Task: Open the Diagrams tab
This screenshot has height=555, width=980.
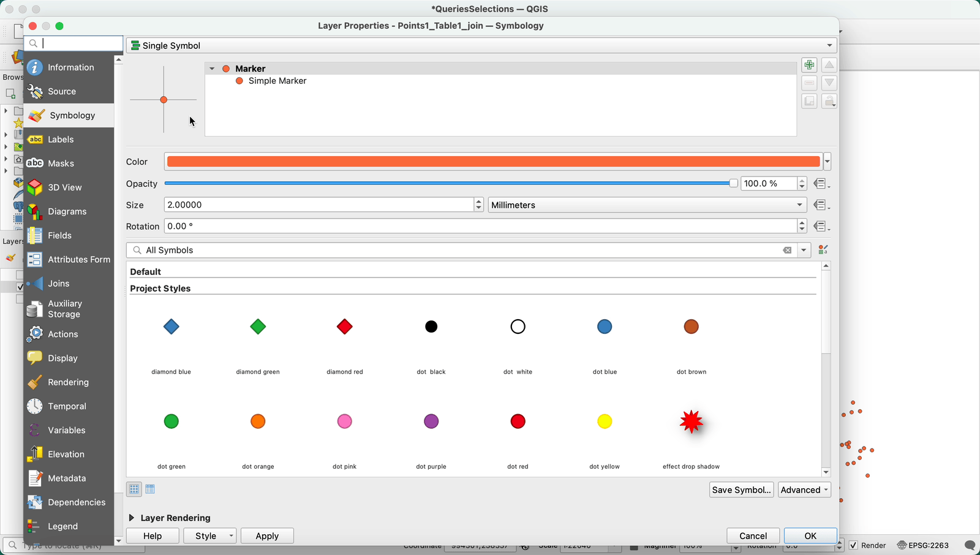Action: tap(69, 211)
